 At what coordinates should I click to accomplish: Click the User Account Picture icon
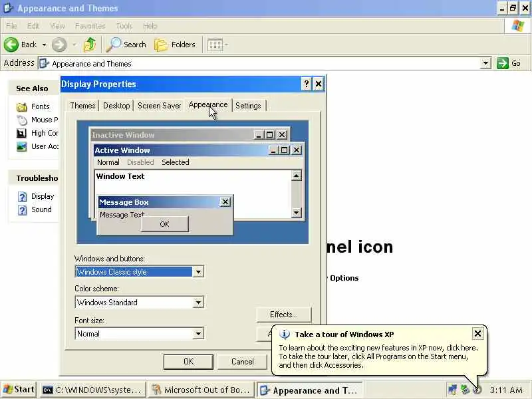(x=22, y=146)
